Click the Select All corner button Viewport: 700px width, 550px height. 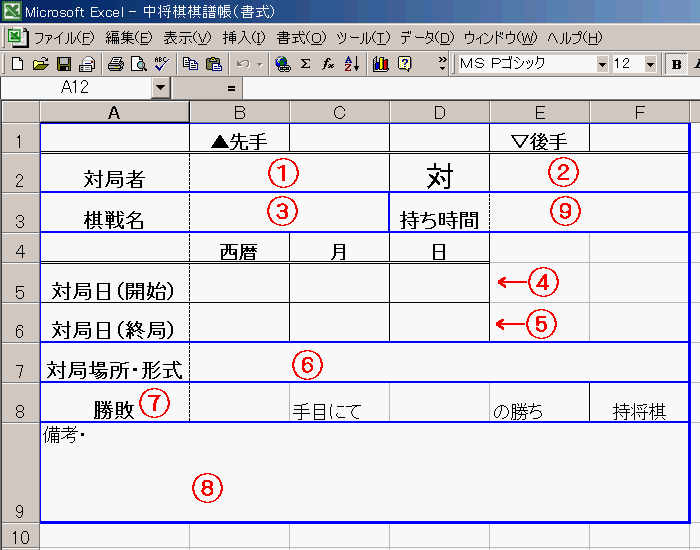click(21, 112)
